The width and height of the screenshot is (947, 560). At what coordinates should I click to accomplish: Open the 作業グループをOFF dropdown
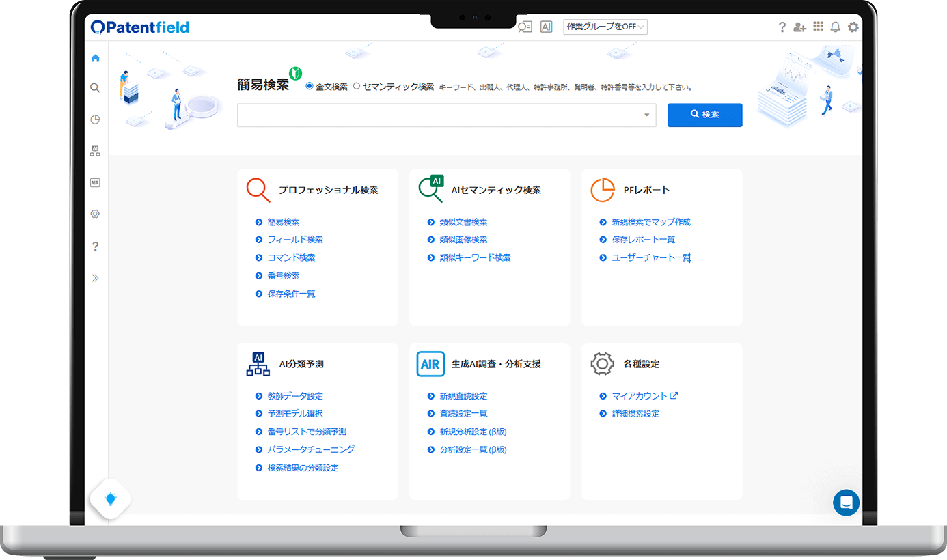pyautogui.click(x=605, y=27)
